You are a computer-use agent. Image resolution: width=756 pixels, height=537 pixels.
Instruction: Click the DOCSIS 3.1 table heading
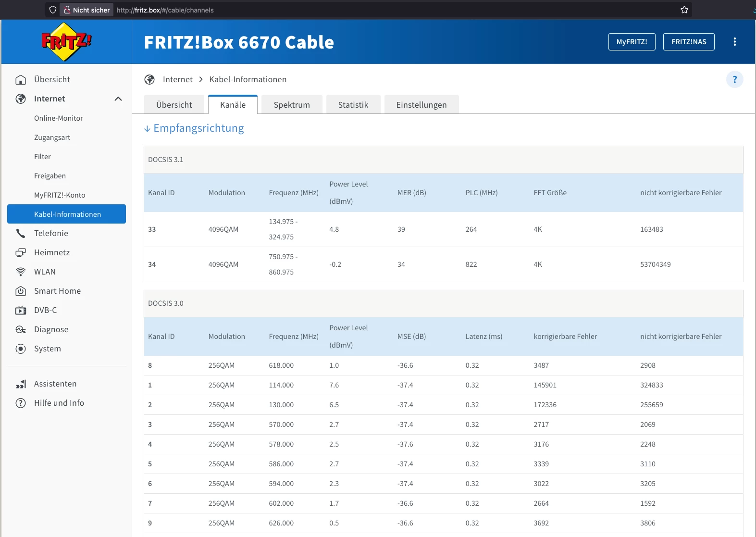tap(166, 160)
